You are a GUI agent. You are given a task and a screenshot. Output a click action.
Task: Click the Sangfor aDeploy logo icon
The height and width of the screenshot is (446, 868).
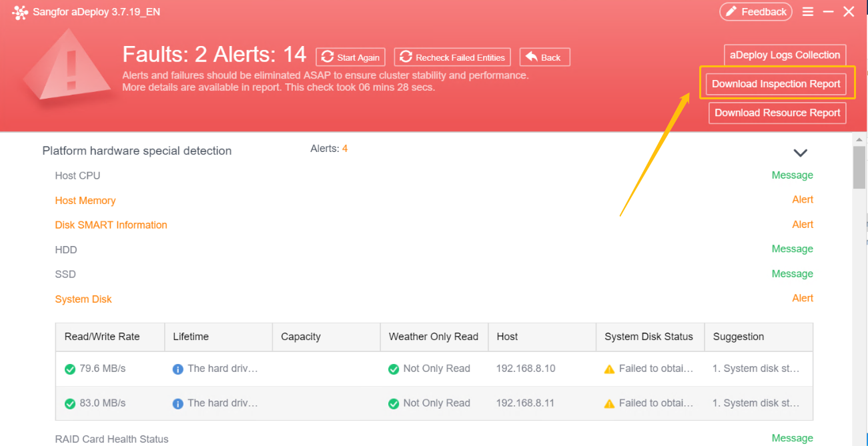[20, 12]
